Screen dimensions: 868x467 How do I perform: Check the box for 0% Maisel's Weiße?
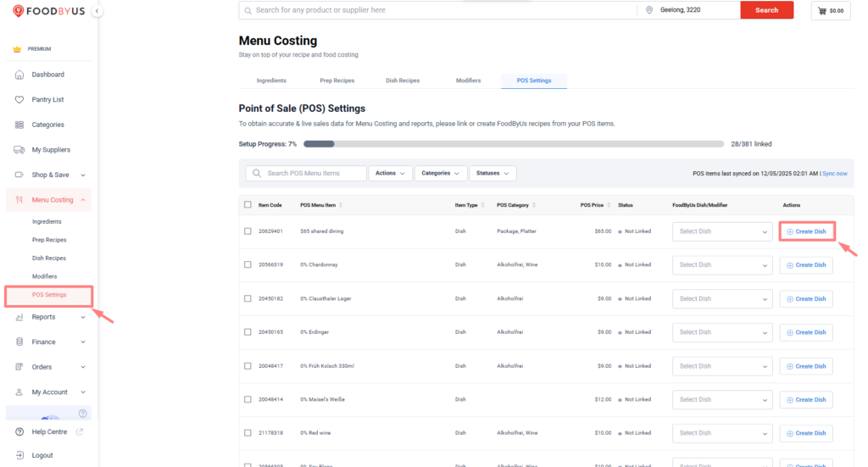248,399
